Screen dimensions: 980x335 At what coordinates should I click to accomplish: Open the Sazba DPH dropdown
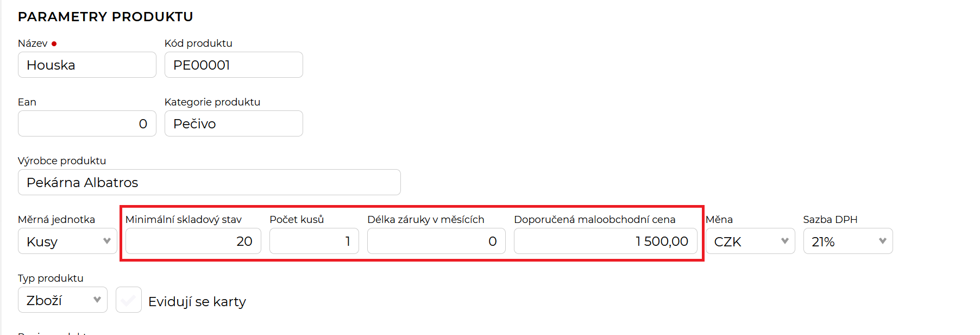[x=847, y=241]
